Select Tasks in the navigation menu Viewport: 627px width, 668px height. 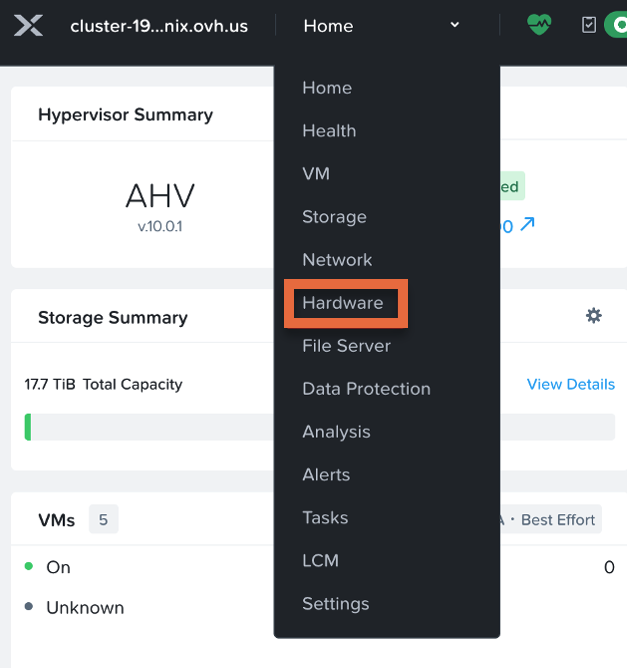325,518
